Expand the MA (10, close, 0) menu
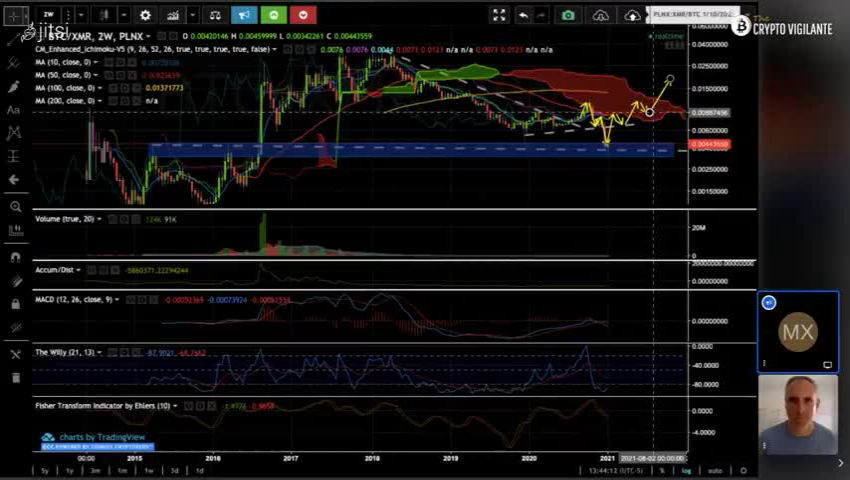 [96, 62]
